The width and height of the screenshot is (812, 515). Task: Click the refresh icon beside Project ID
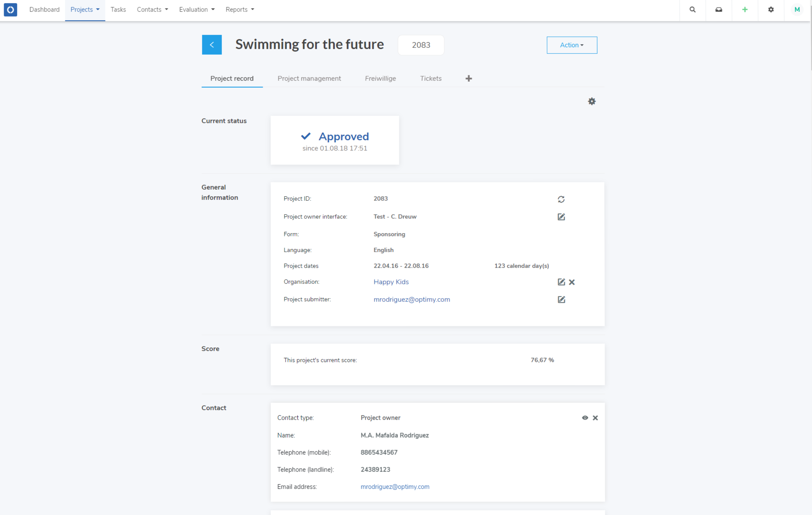tap(561, 199)
